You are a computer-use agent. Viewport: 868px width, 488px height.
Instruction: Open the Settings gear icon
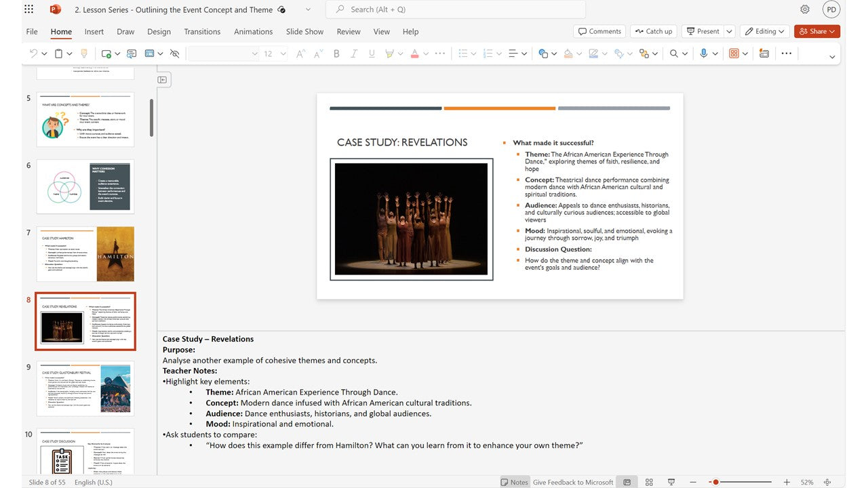click(805, 9)
